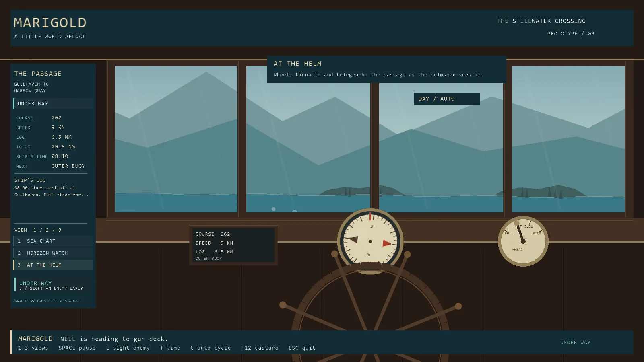Click the View 1 / 2 / 3 label
This screenshot has width=644, height=362.
38,230
